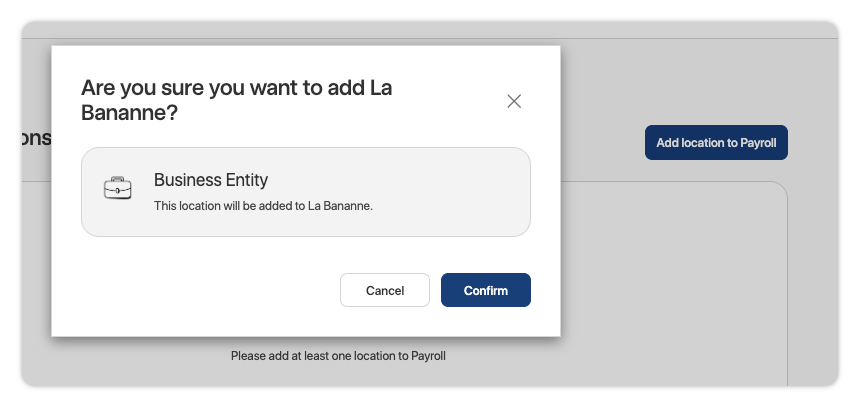Click the word 'Bananne?' in the dialog title

point(129,114)
